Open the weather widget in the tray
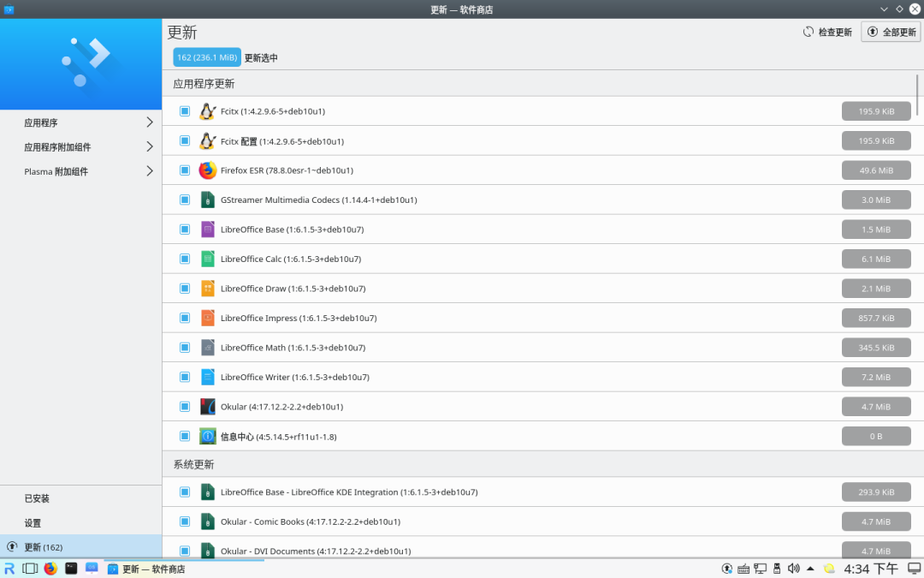924x578 pixels. point(829,569)
